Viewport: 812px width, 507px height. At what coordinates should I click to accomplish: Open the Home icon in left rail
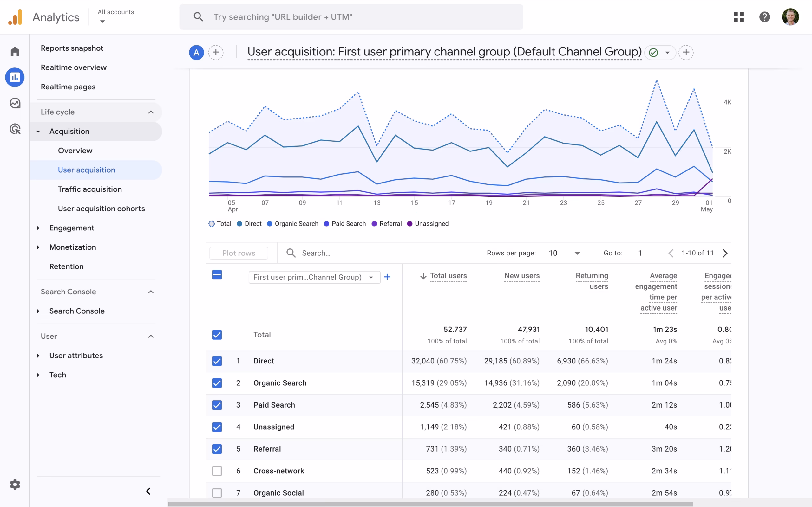15,52
